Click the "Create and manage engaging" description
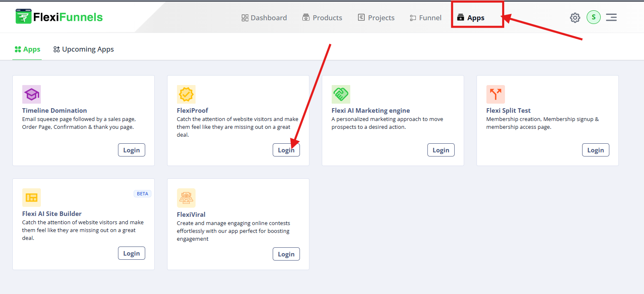This screenshot has height=294, width=644. (234, 231)
